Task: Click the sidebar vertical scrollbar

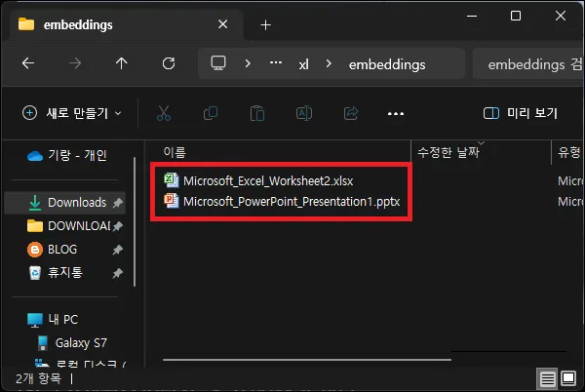Action: 135,222
